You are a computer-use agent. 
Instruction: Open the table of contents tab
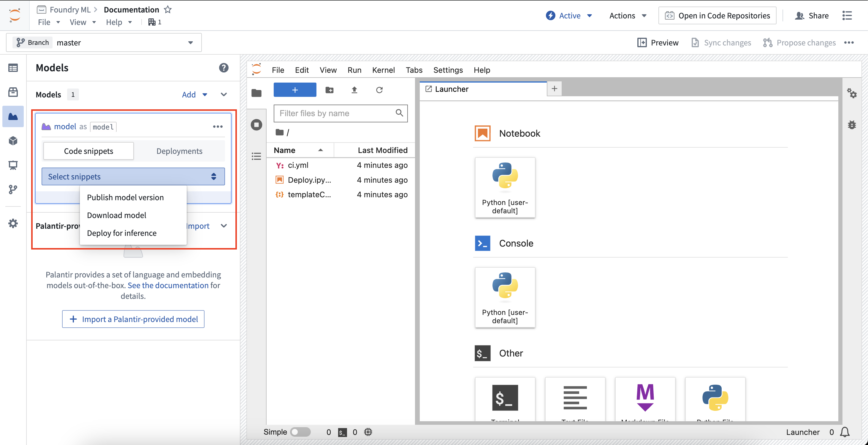[256, 157]
